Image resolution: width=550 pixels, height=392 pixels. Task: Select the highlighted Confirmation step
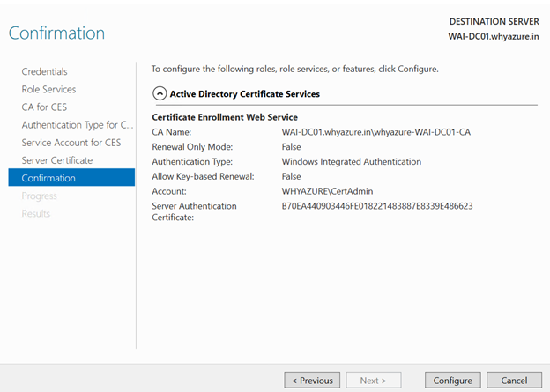point(71,177)
